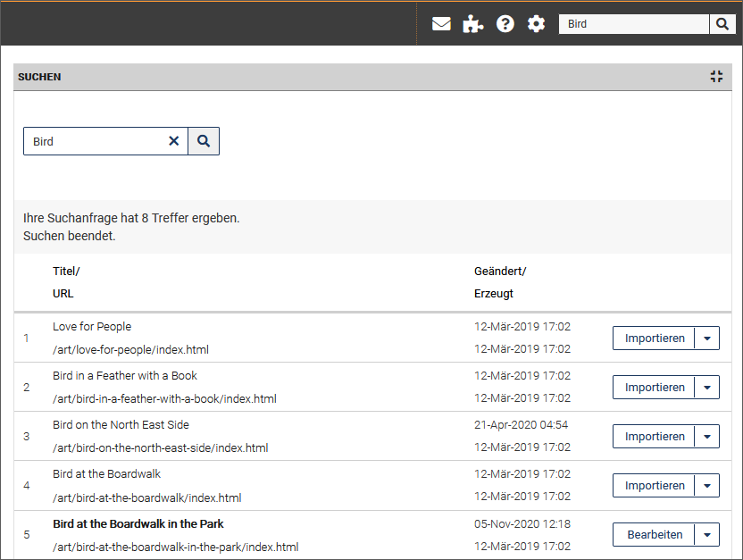
Task: Click Bearbeiten for Bird at the Boardwalk in the Park
Action: [x=654, y=534]
